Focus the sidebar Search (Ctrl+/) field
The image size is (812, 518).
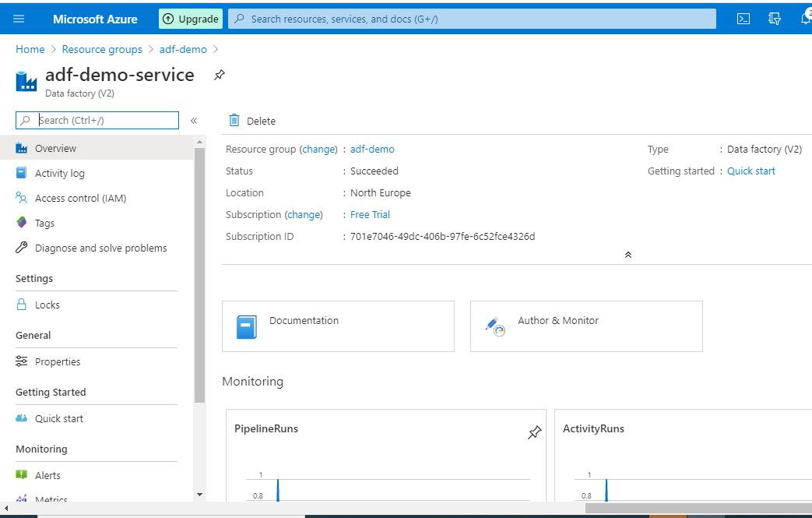[107, 120]
